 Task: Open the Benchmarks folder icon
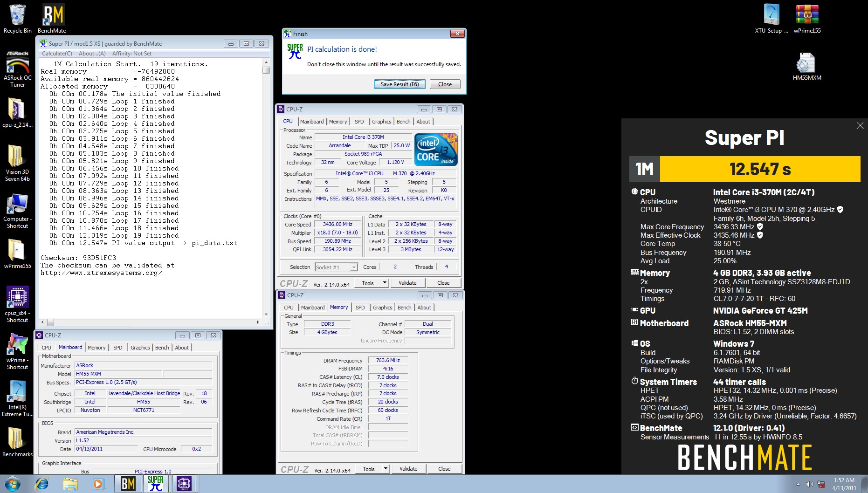pos(18,442)
